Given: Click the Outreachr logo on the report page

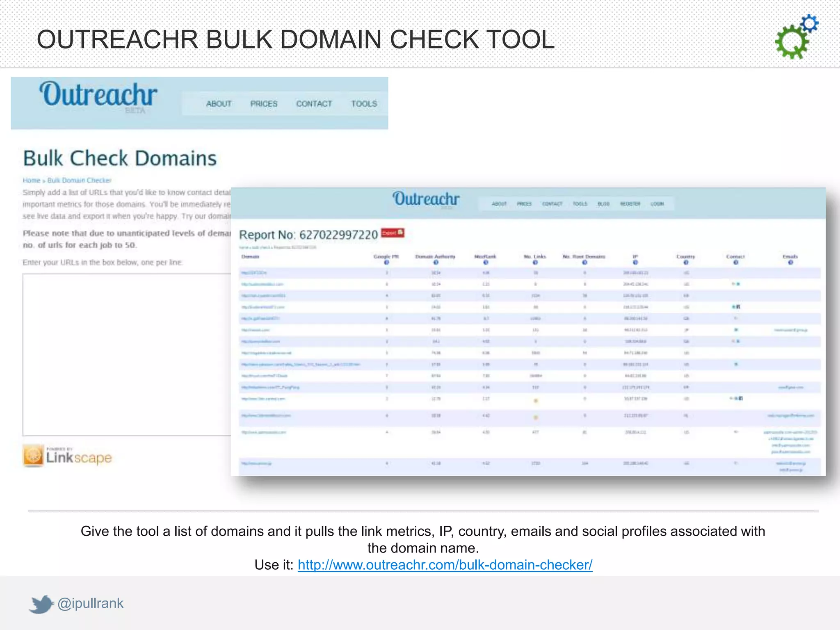Looking at the screenshot, I should click(x=426, y=200).
